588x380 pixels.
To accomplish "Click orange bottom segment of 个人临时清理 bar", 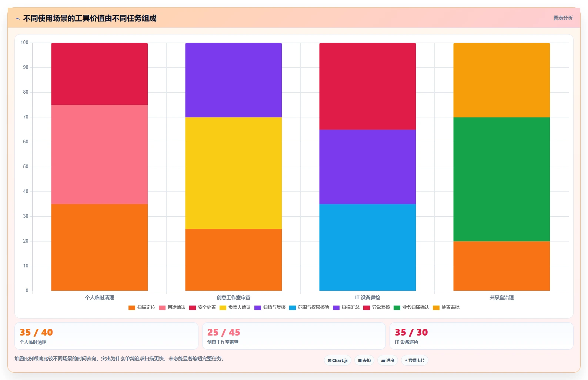I will point(99,247).
